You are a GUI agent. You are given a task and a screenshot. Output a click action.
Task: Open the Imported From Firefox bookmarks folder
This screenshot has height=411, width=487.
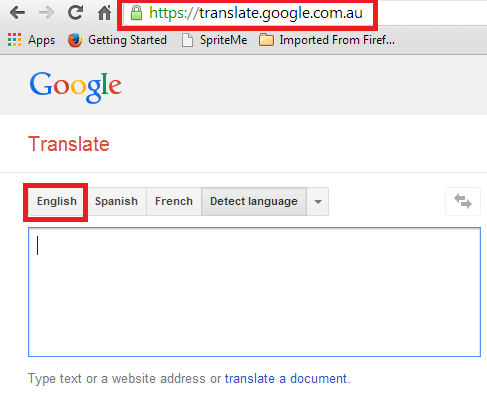click(x=327, y=40)
